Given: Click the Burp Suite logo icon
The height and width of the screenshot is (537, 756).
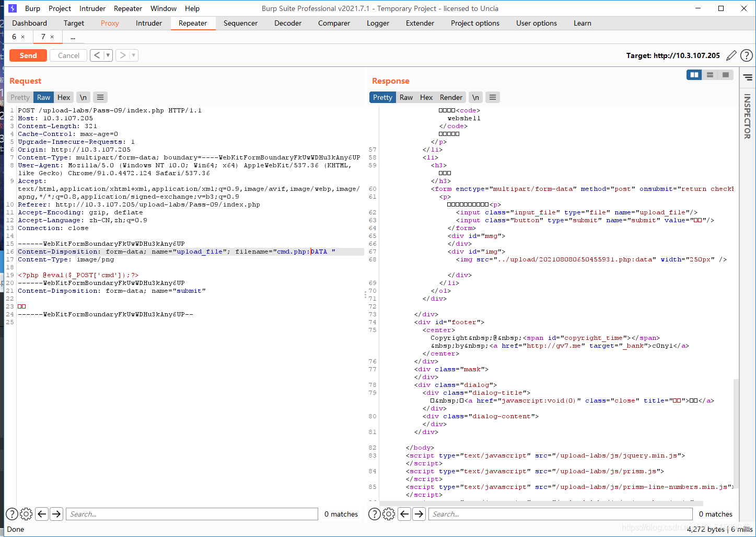Looking at the screenshot, I should [13, 8].
